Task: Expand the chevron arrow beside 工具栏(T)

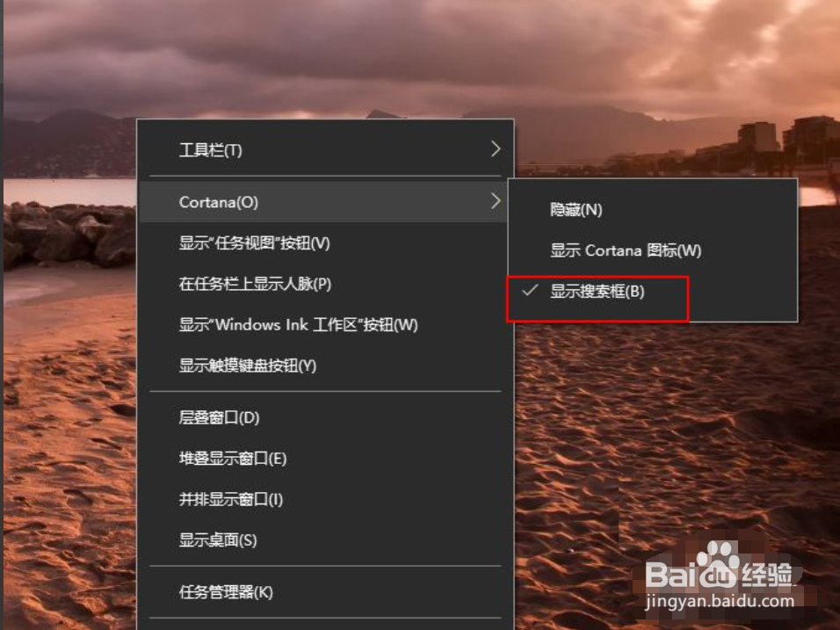Action: pos(496,148)
